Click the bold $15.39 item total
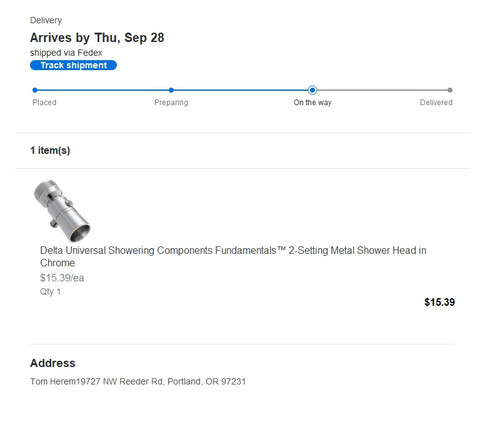 pos(439,302)
